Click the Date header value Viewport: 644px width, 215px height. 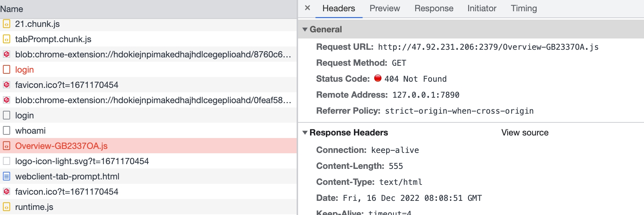[x=412, y=198]
